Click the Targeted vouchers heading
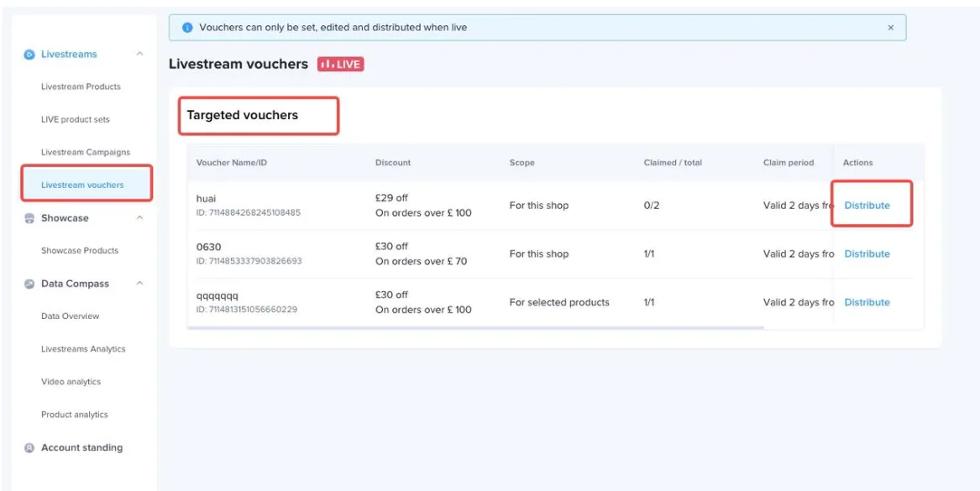980x491 pixels. [243, 115]
